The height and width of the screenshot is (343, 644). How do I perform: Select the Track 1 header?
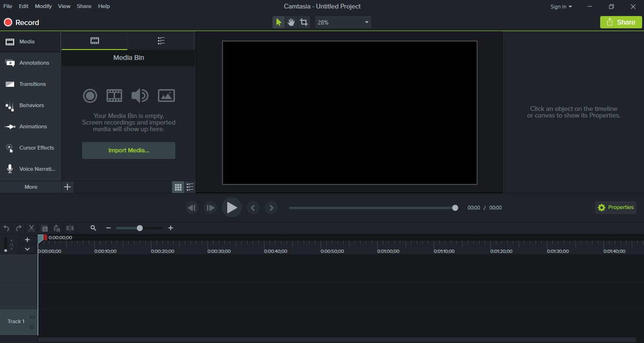click(19, 321)
